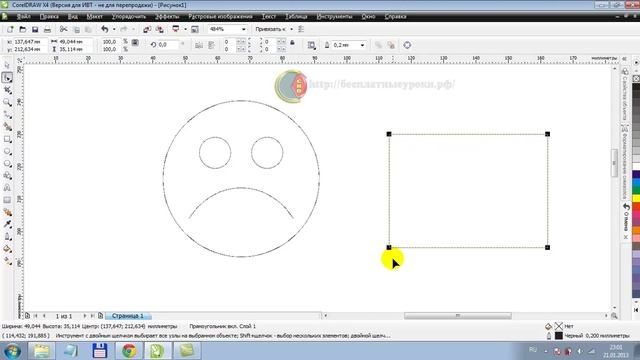Viewport: 640px width, 360px height.
Task: Click the rotation angle input field
Action: 168,45
